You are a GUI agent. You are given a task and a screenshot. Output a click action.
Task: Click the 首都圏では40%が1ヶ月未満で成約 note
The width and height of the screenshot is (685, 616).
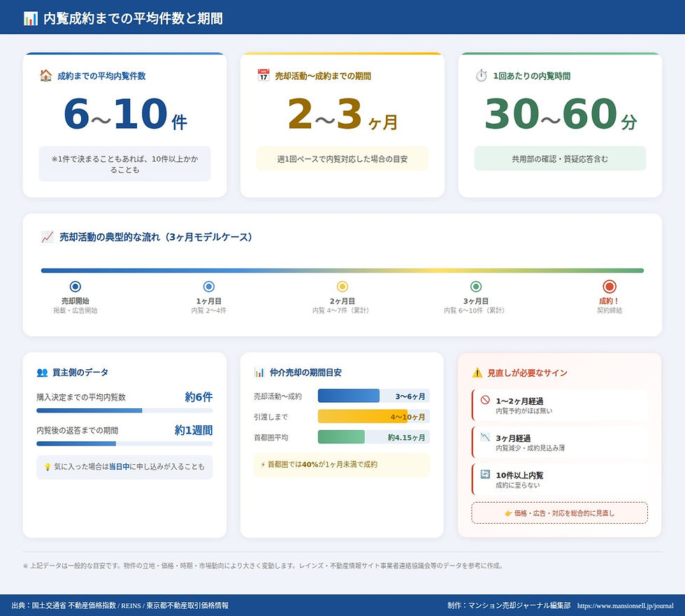(x=342, y=464)
